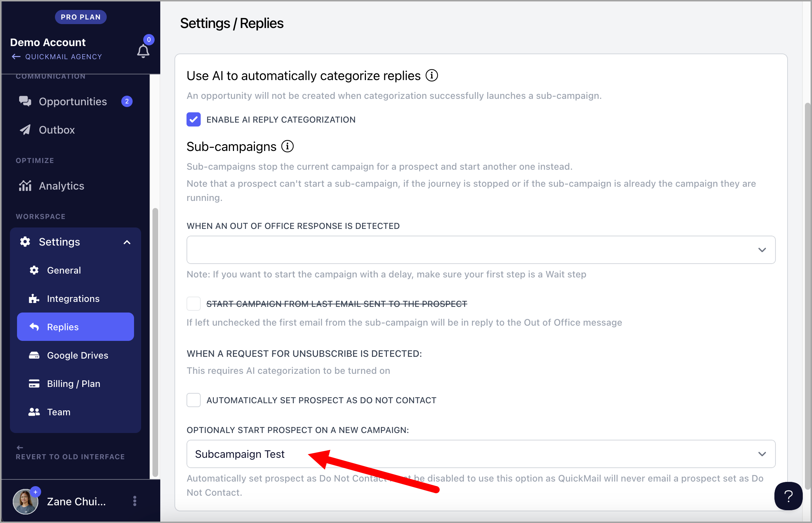The height and width of the screenshot is (523, 812).
Task: Show info tooltip next to Sub-campaigns heading
Action: [x=288, y=146]
